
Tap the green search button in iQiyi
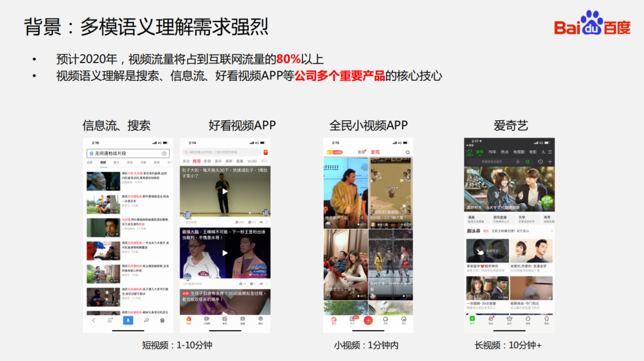point(527,161)
